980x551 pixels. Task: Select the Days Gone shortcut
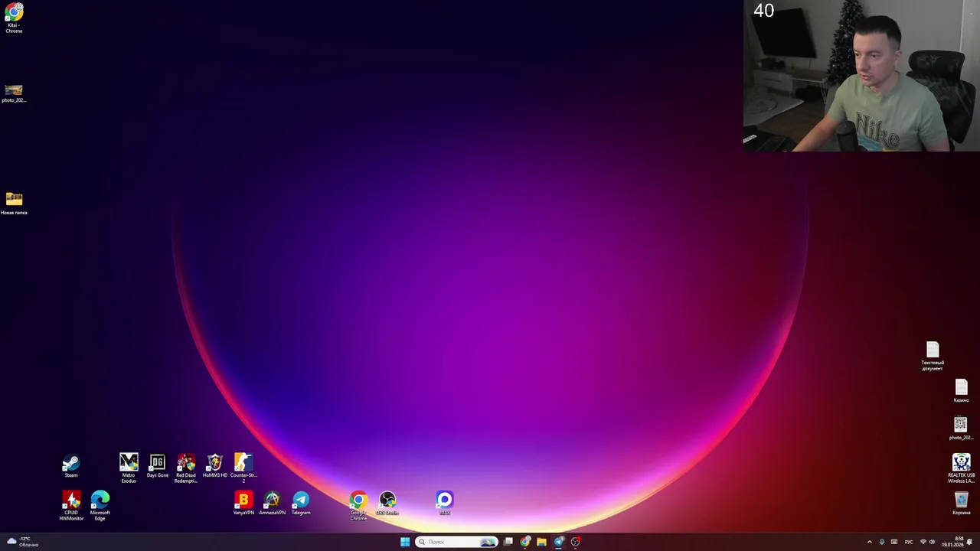pos(158,466)
